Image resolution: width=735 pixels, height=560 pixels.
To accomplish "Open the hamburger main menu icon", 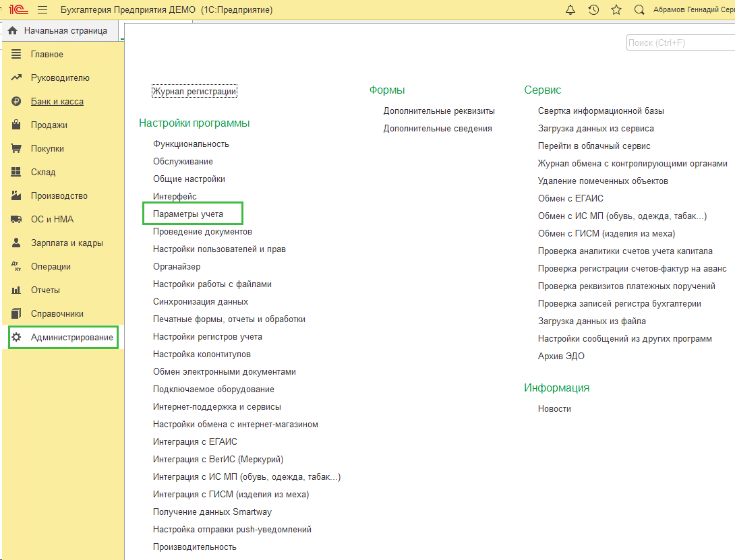I will click(42, 10).
